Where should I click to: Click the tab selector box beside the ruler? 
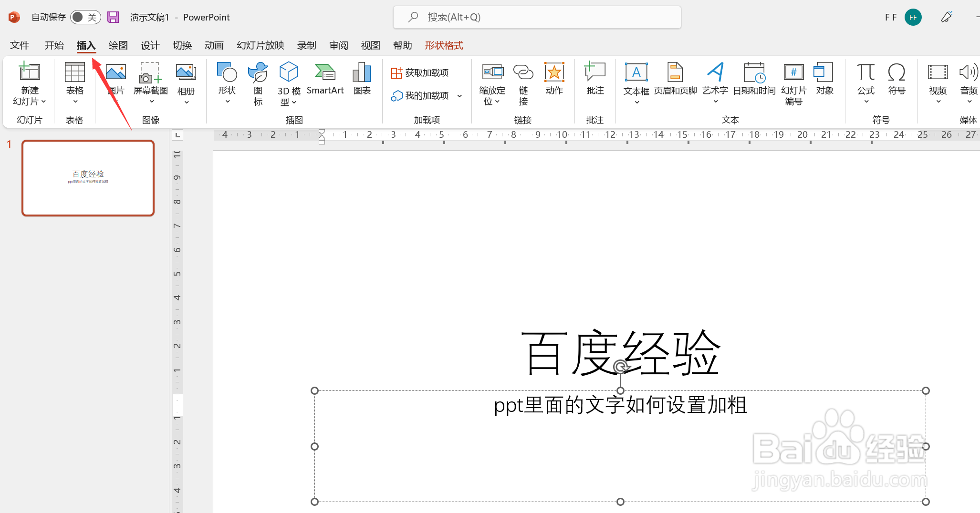177,135
